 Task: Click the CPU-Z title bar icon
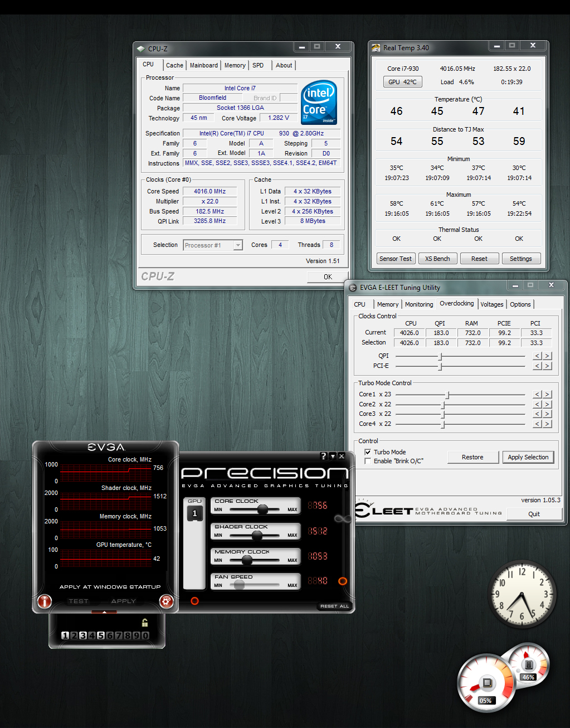tap(141, 48)
